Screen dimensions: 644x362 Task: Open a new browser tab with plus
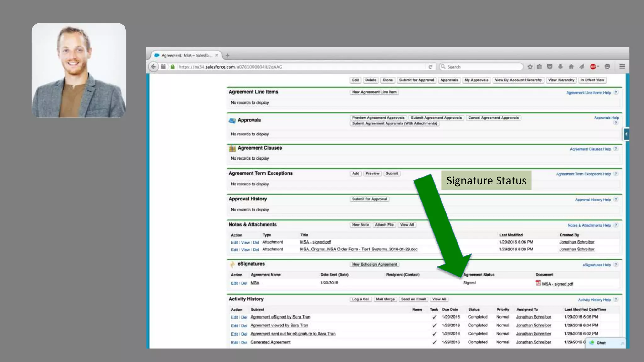tap(227, 55)
